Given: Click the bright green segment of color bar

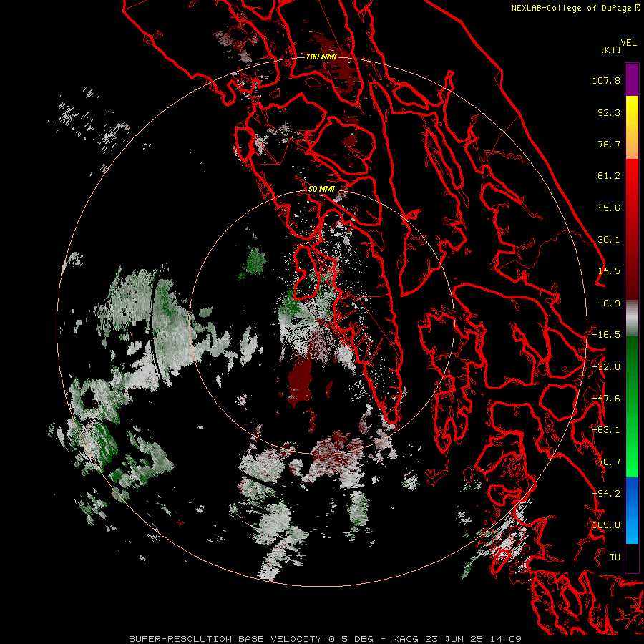Looking at the screenshot, I should (x=632, y=406).
